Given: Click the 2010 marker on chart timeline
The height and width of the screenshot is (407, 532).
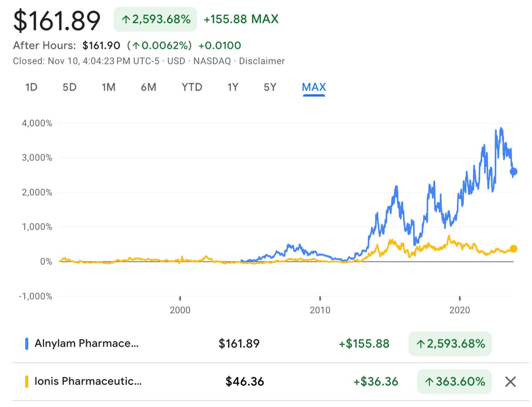Looking at the screenshot, I should click(x=320, y=310).
